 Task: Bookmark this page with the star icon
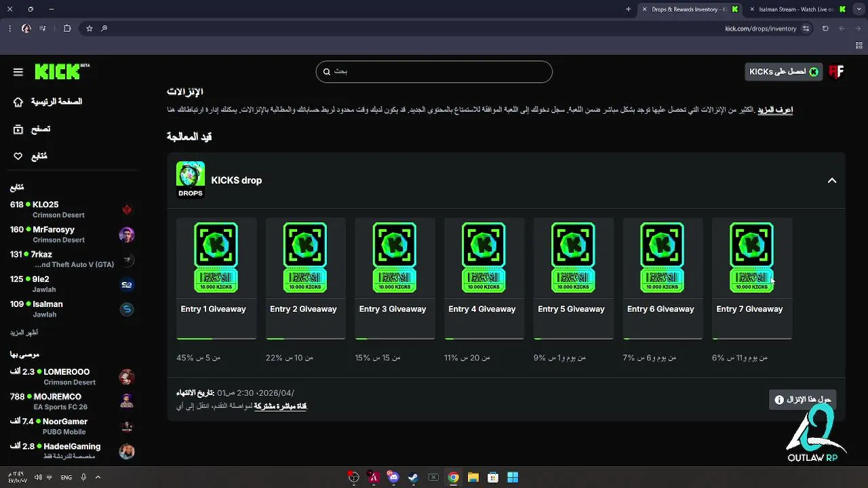pos(89,28)
